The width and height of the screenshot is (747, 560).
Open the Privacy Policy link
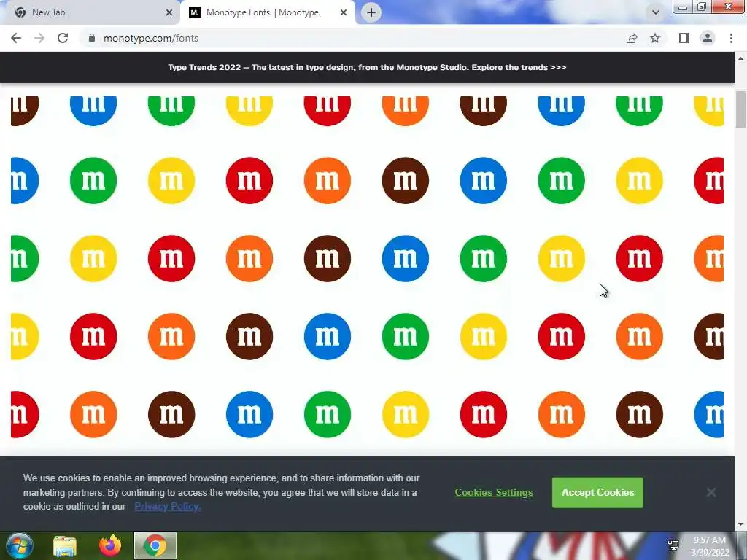(x=168, y=507)
